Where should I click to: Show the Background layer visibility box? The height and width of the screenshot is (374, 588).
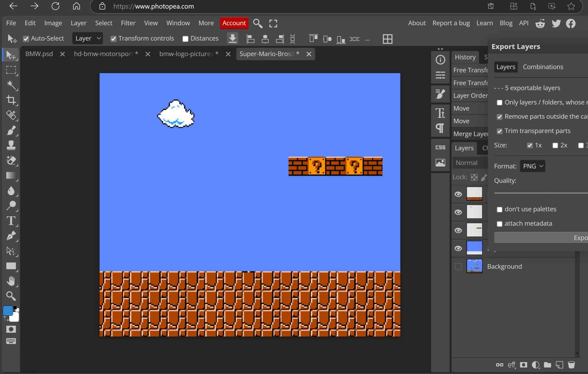(x=458, y=266)
